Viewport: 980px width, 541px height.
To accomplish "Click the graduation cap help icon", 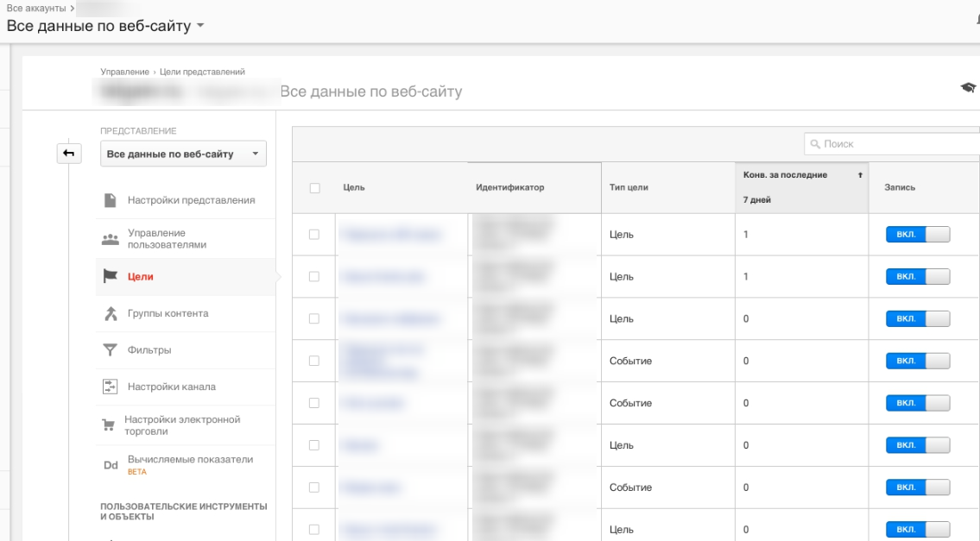I will [x=968, y=87].
